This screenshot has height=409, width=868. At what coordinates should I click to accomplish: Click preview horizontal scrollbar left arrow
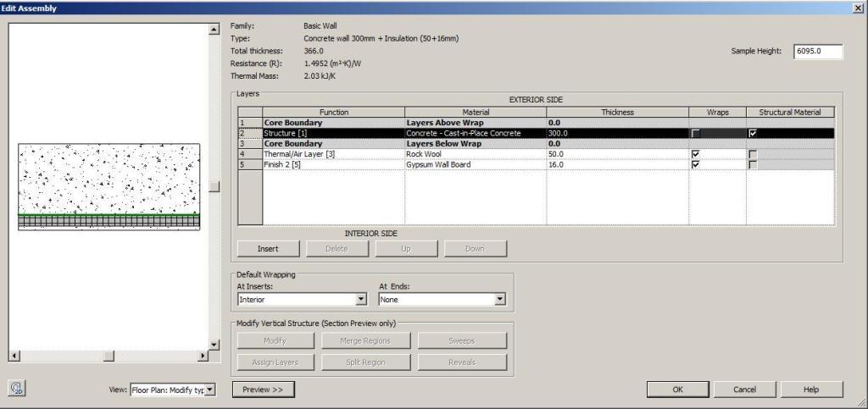click(14, 356)
